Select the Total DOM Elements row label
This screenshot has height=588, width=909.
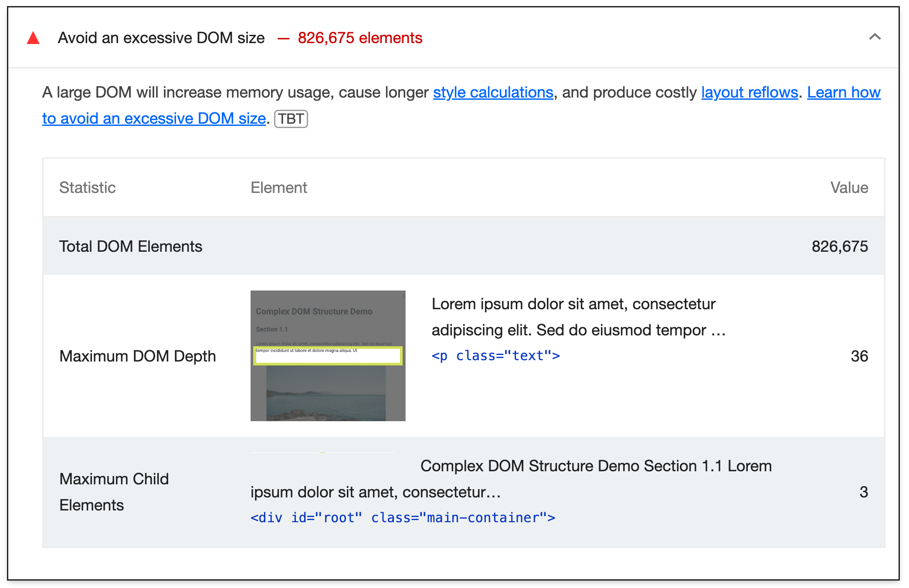pyautogui.click(x=131, y=246)
